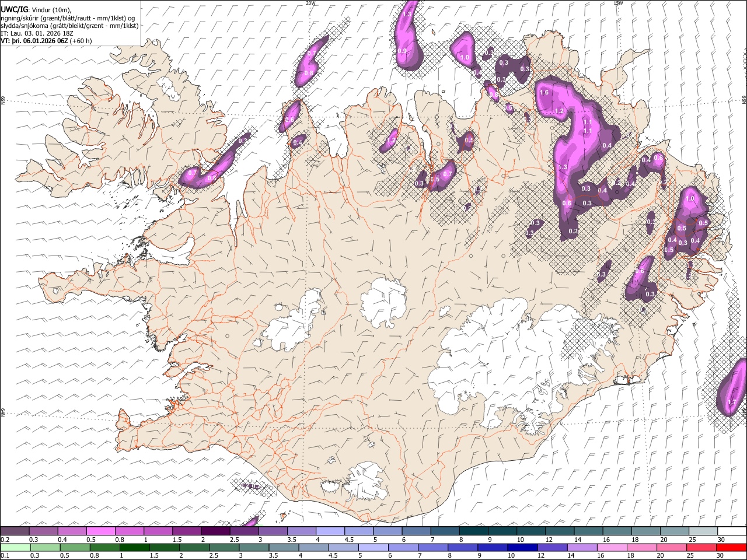The image size is (747, 560).
Task: Select the 1.5 swatch in the top legend row
Action: (x=187, y=531)
